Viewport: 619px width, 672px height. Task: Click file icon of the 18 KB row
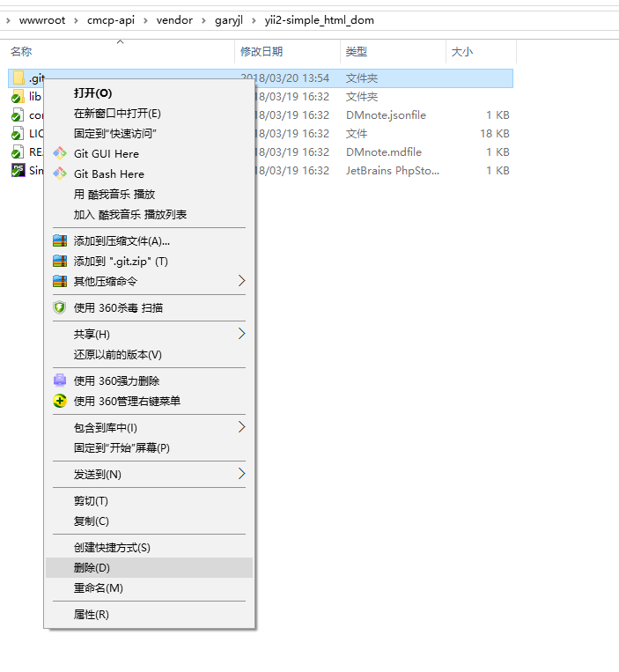(17, 133)
